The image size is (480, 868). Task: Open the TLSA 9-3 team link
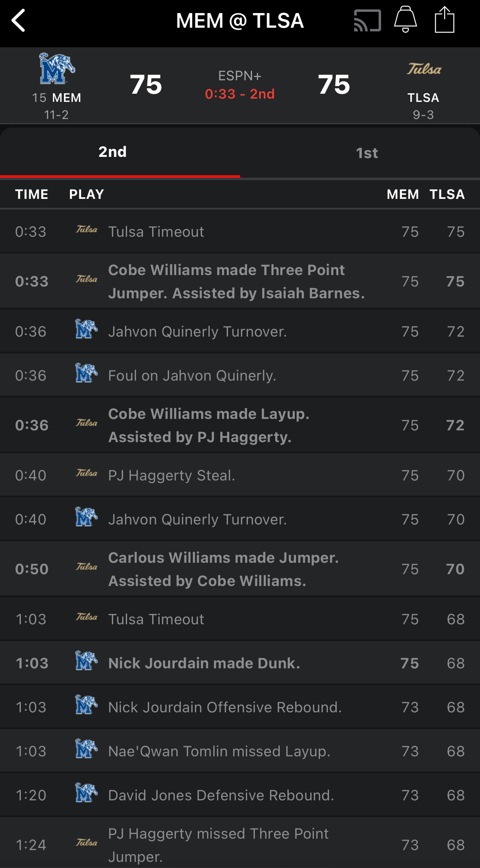[x=423, y=106]
